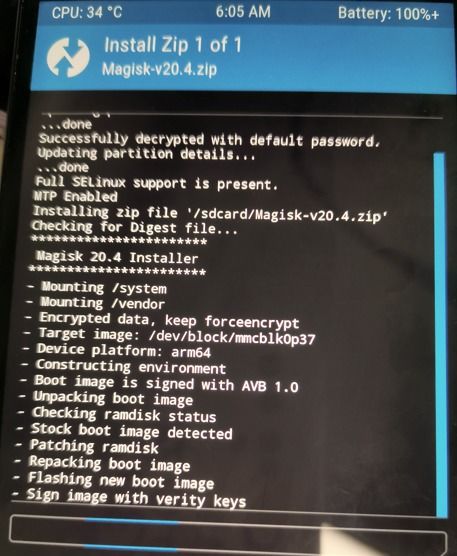Click the install progress bar
457x556 pixels.
click(227, 531)
